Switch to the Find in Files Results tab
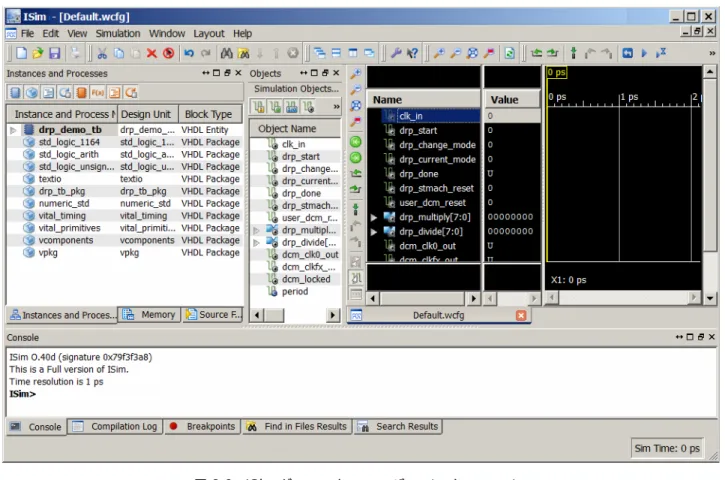Image resolution: width=725 pixels, height=480 pixels. click(x=297, y=426)
